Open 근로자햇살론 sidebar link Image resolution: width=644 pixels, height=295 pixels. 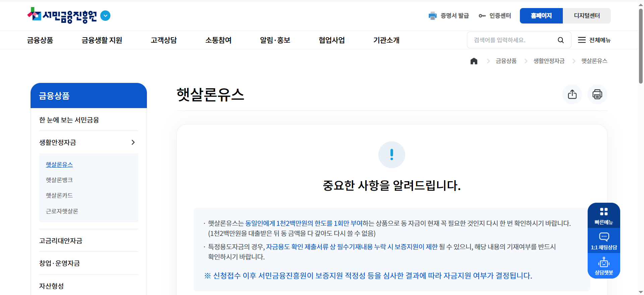coord(62,211)
